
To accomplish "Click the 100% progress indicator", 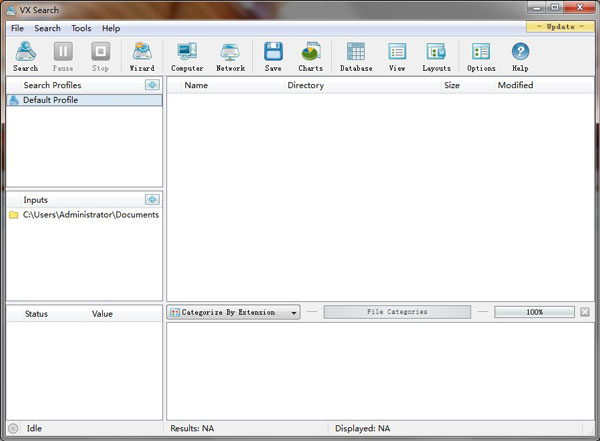I will pos(534,312).
